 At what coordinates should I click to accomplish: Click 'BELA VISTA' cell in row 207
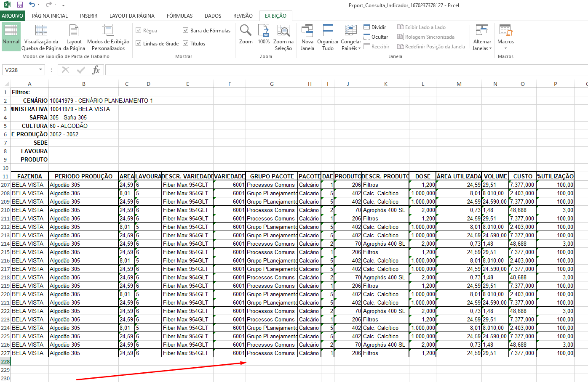tap(29, 185)
